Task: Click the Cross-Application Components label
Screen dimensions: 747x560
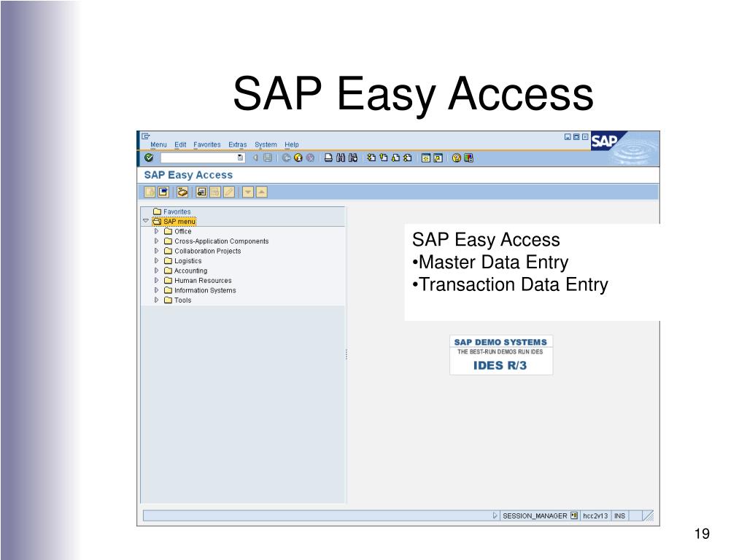Action: [x=222, y=241]
